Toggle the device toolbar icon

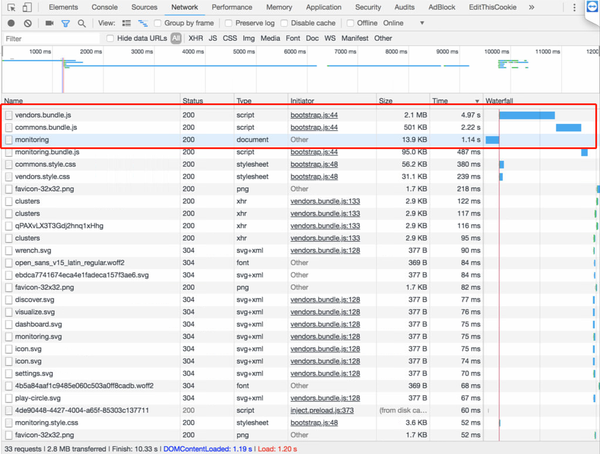[29, 7]
